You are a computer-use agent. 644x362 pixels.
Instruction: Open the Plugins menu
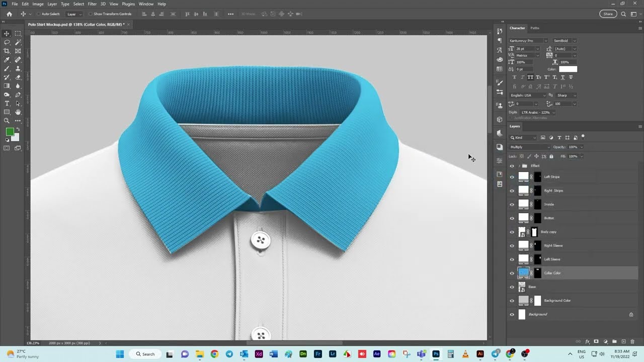point(128,4)
